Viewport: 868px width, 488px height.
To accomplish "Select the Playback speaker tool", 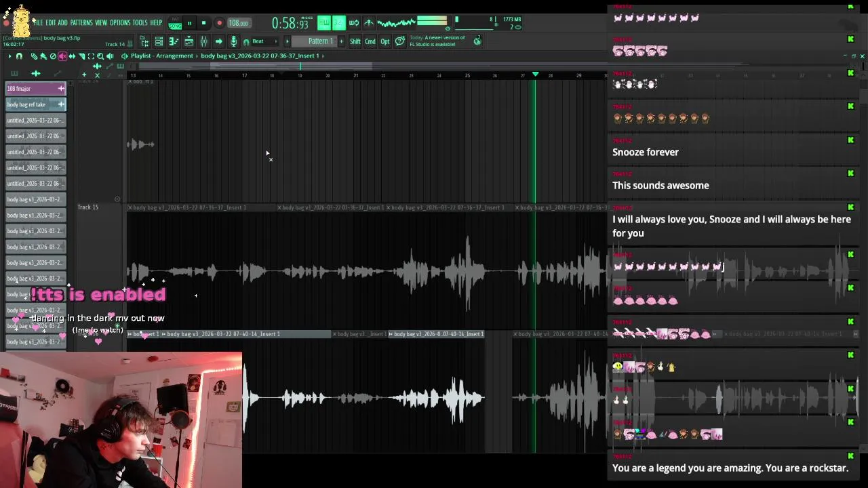I will tap(110, 56).
